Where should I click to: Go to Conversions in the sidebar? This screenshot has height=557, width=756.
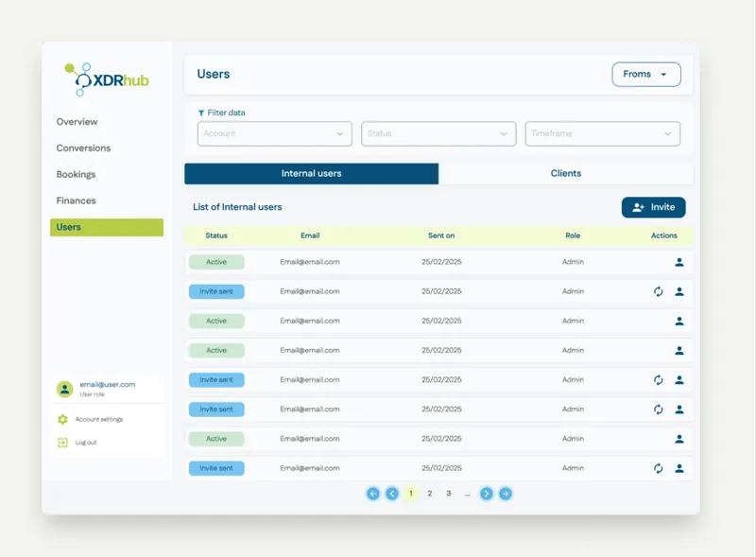tap(83, 148)
